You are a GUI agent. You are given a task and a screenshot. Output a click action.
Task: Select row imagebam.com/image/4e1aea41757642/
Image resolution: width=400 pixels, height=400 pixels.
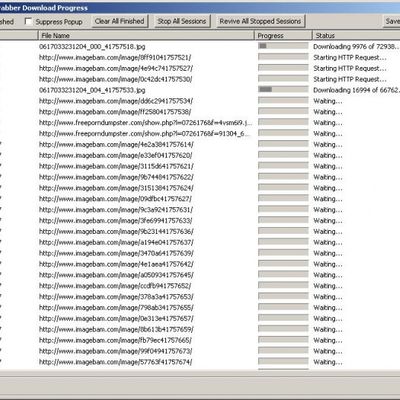coord(116,264)
